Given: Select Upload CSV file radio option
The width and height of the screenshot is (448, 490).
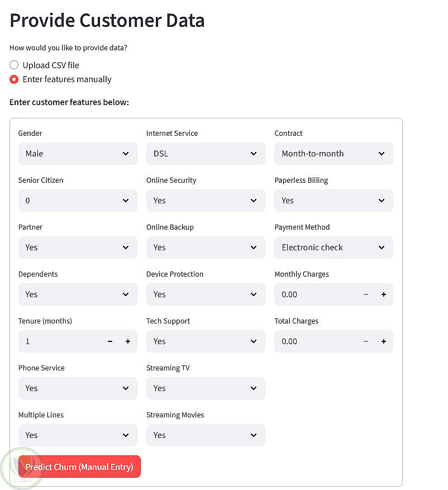Looking at the screenshot, I should (x=15, y=65).
